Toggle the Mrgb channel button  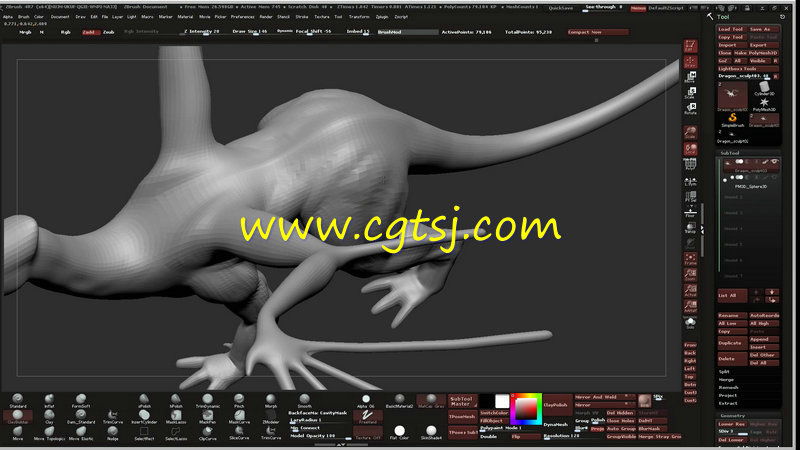(26, 32)
